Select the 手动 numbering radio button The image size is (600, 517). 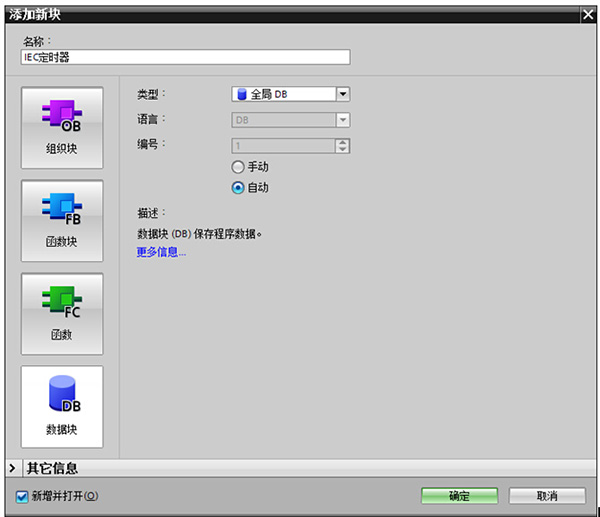pyautogui.click(x=238, y=167)
